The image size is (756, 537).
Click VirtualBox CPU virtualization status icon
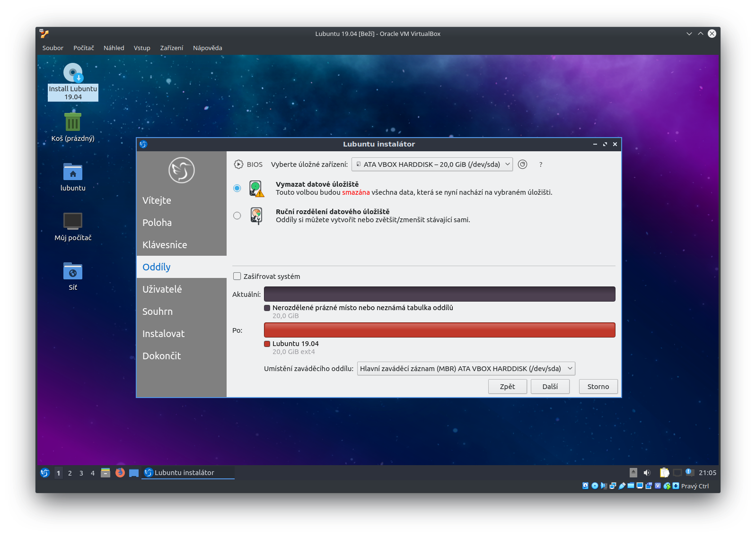[658, 485]
